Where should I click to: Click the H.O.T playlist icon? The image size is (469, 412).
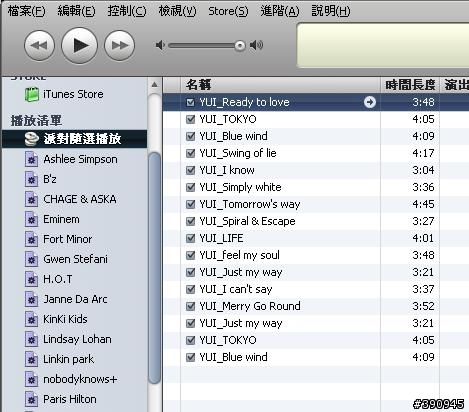31,279
